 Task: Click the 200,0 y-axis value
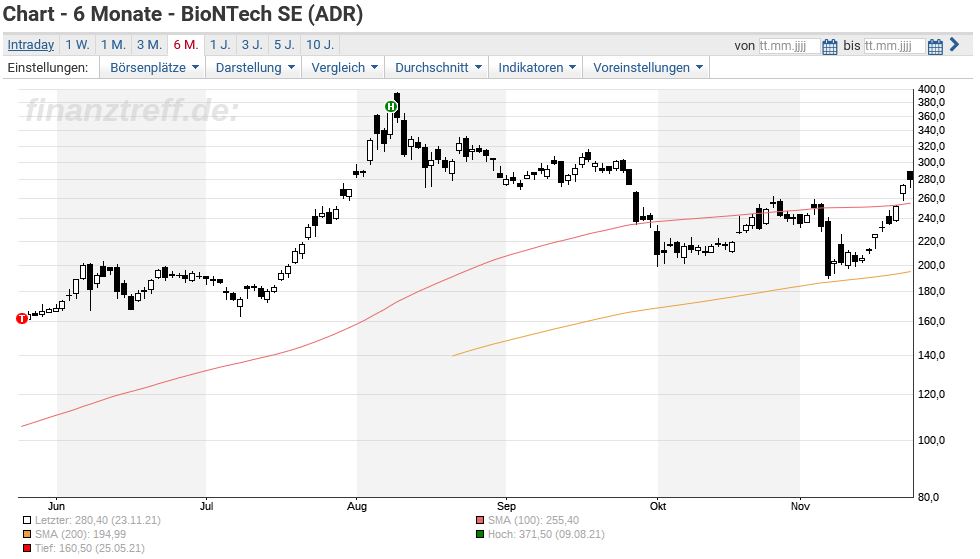point(931,265)
